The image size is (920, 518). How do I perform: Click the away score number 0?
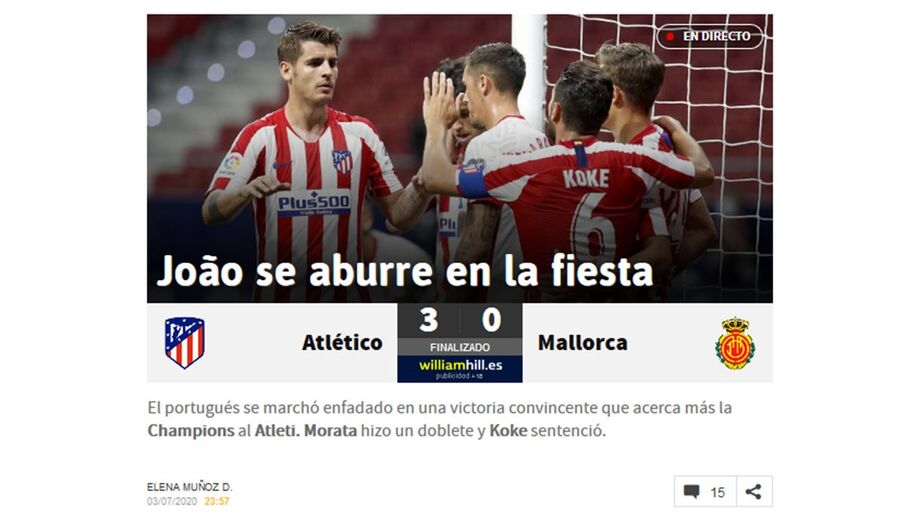click(491, 320)
